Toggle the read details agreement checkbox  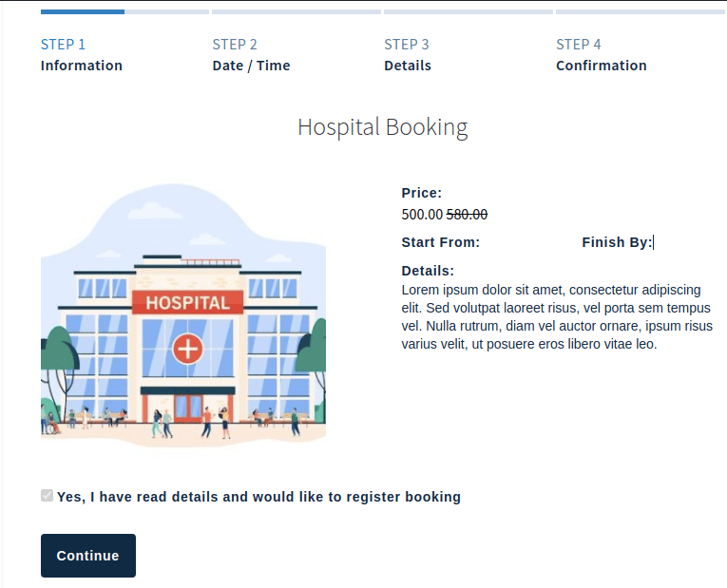pyautogui.click(x=47, y=496)
